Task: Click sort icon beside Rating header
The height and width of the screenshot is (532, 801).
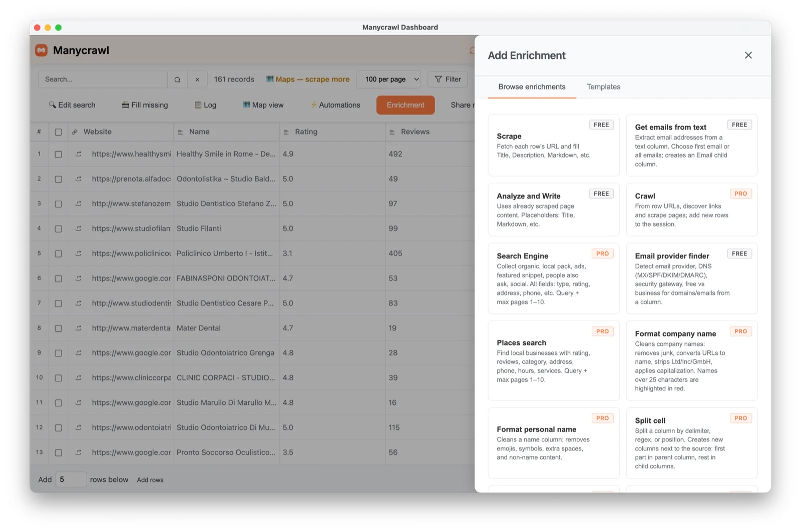Action: pos(286,132)
